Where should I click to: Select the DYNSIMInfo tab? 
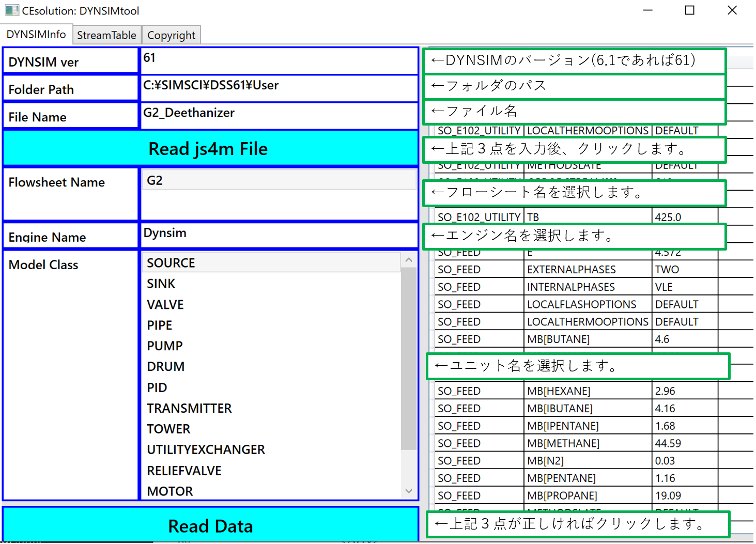pos(36,34)
